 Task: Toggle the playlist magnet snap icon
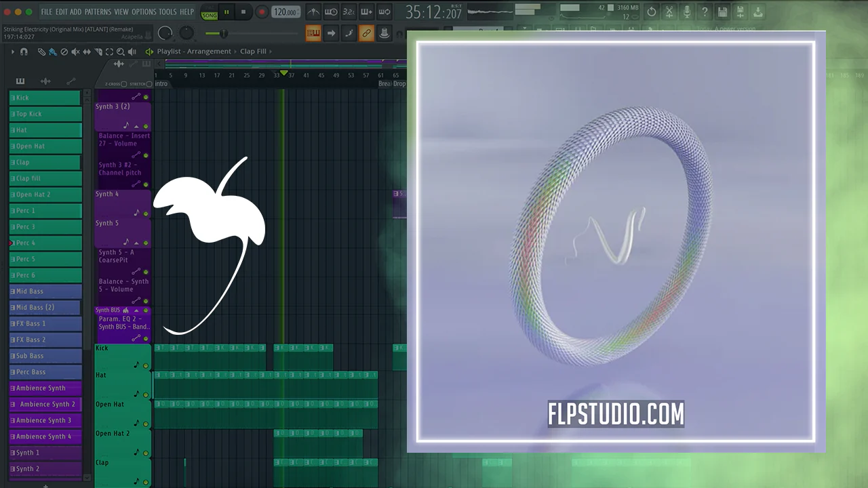coord(24,52)
